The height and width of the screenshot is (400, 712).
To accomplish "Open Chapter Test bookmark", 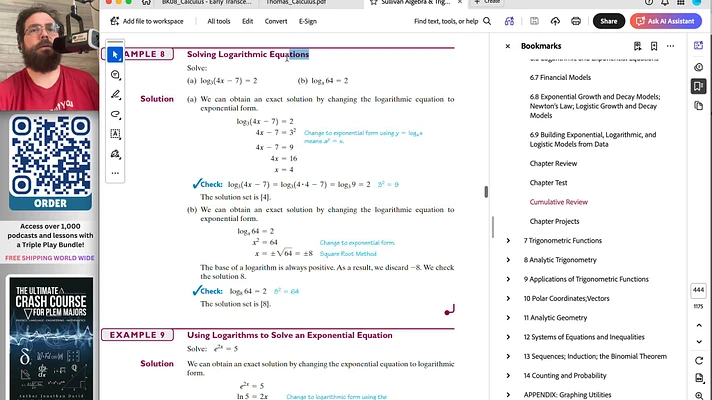I will tap(548, 183).
